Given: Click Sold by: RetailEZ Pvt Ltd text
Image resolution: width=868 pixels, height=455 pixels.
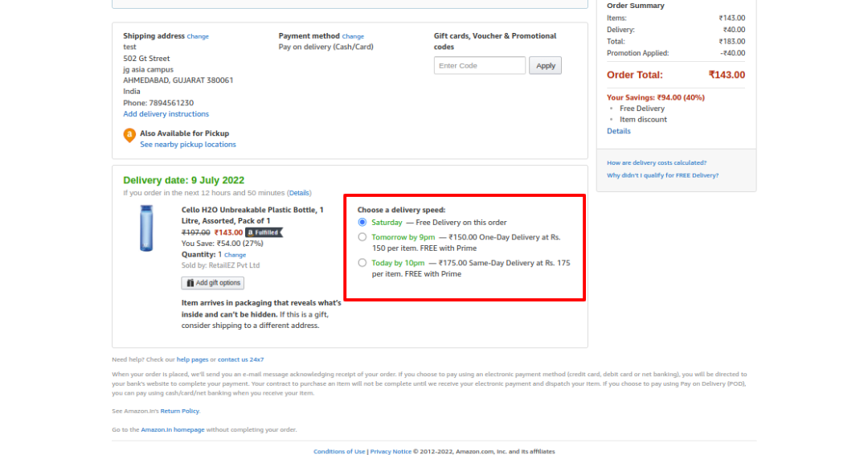Looking at the screenshot, I should pyautogui.click(x=220, y=266).
